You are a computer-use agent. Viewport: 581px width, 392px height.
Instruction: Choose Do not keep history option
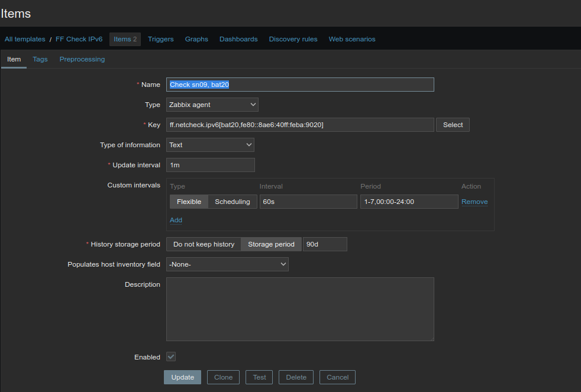(x=204, y=244)
